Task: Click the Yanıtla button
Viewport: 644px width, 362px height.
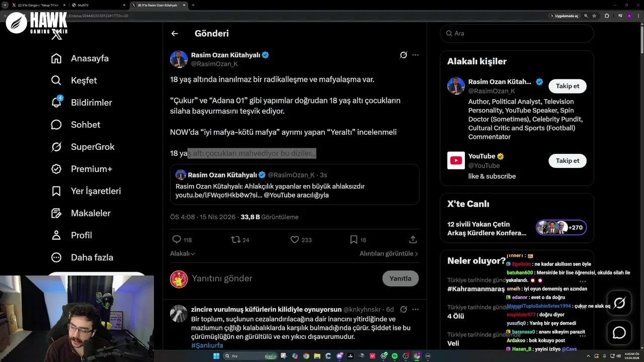Action: pyautogui.click(x=400, y=279)
